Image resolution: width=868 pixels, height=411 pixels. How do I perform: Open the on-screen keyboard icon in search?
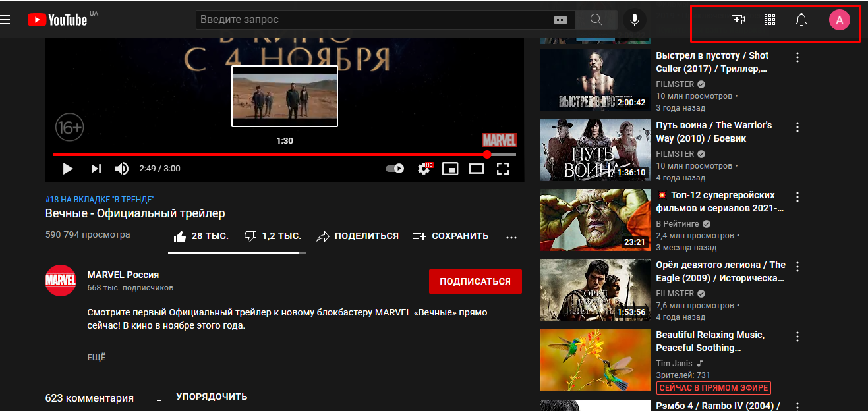click(560, 20)
